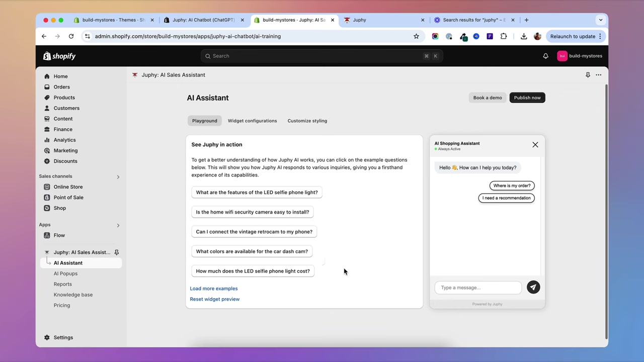Click the page vertical scrollbar
The width and height of the screenshot is (644, 362).
[x=606, y=211]
